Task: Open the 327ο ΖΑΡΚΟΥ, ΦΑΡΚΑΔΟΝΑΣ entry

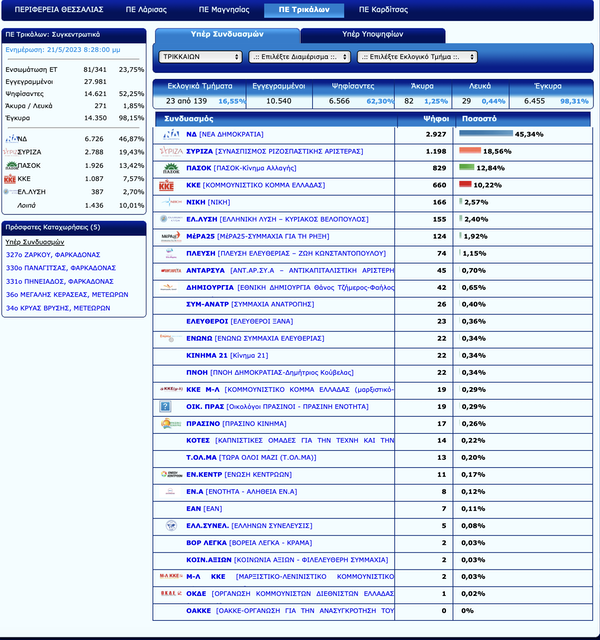Action: [x=53, y=255]
